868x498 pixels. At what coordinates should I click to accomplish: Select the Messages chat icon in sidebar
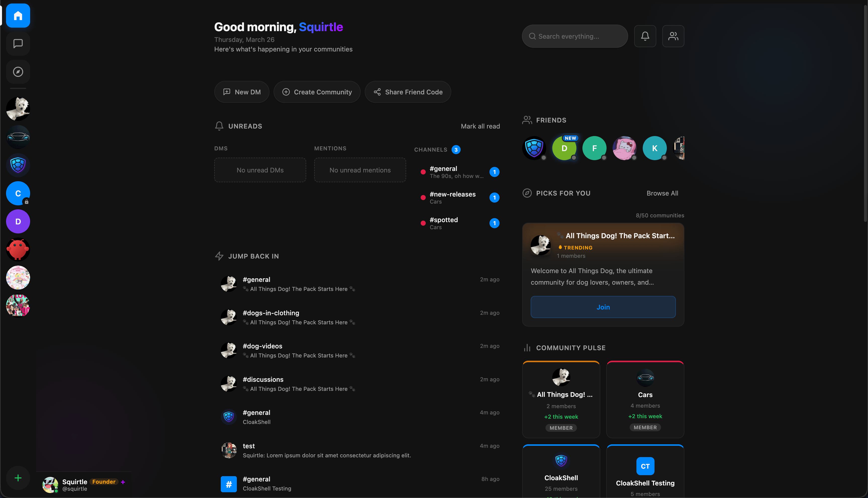click(18, 43)
